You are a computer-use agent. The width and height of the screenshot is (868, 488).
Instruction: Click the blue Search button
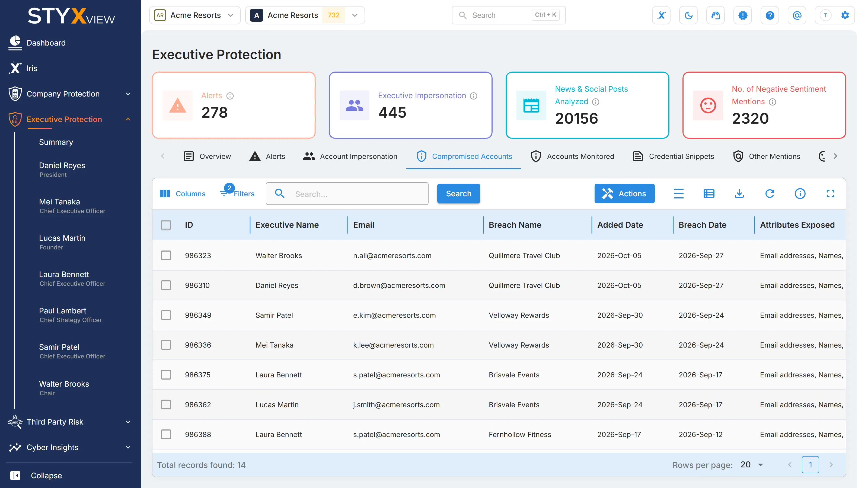click(x=459, y=194)
